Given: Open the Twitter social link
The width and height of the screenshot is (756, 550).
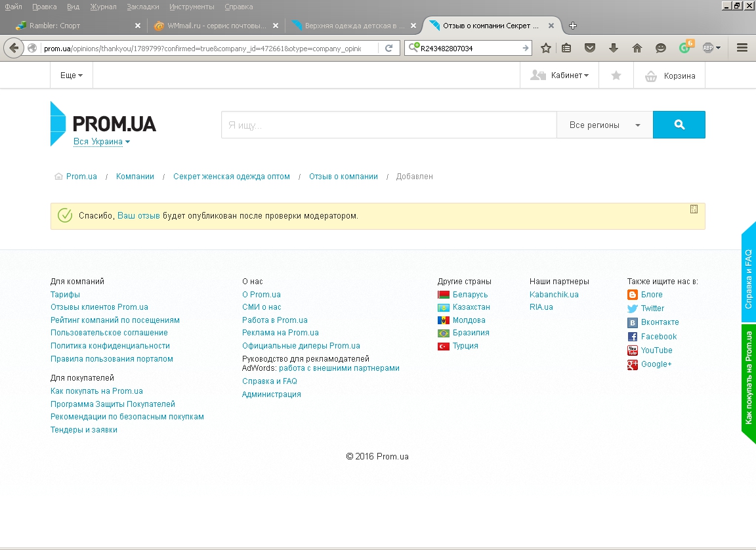Looking at the screenshot, I should 652,308.
